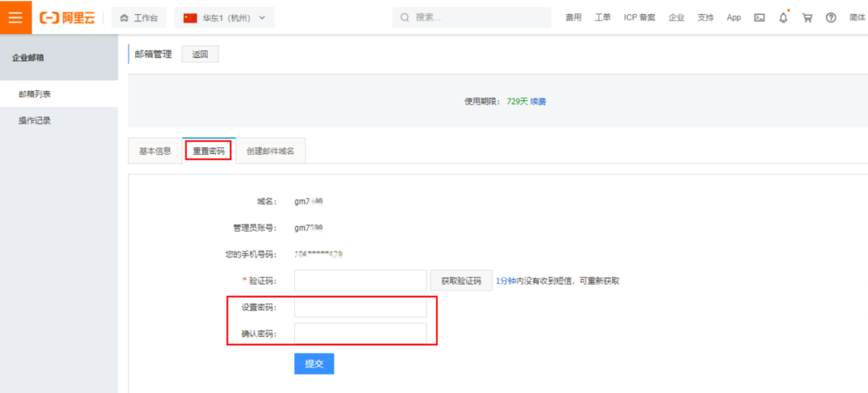The height and width of the screenshot is (393, 868).
Task: Click the 续费 renewal link
Action: 538,102
